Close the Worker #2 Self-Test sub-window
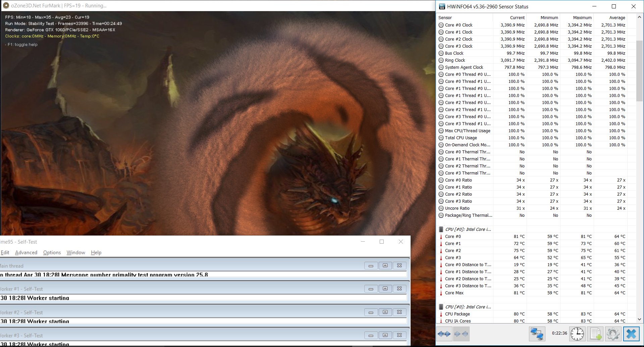Image resolution: width=644 pixels, height=347 pixels. (x=399, y=312)
